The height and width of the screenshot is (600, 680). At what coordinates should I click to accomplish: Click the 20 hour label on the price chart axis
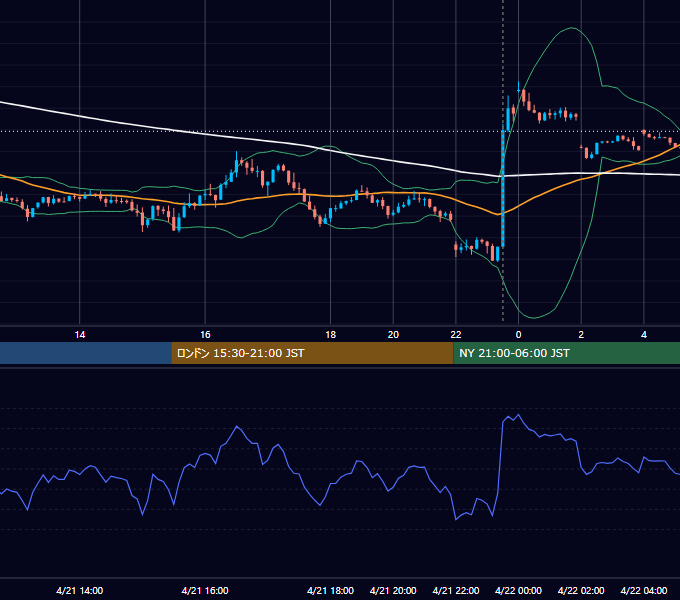tap(393, 335)
